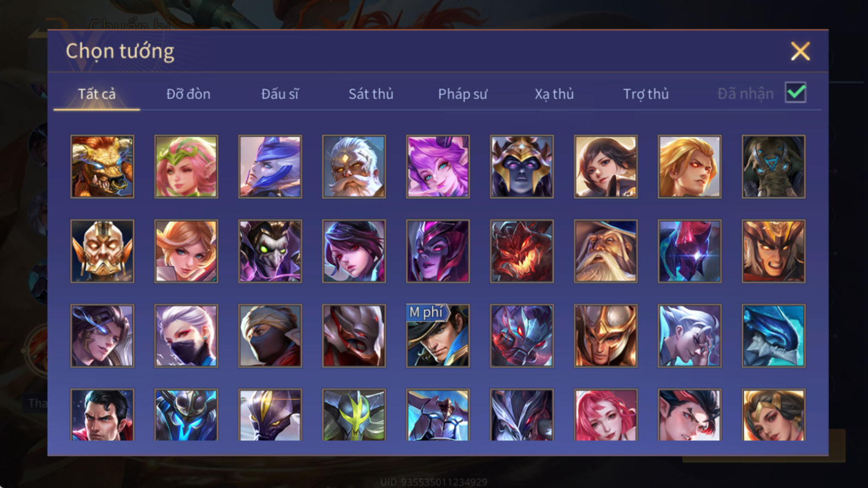Viewport: 868px width, 488px height.
Task: Choose the blue shark creature hero
Action: pyautogui.click(x=774, y=336)
